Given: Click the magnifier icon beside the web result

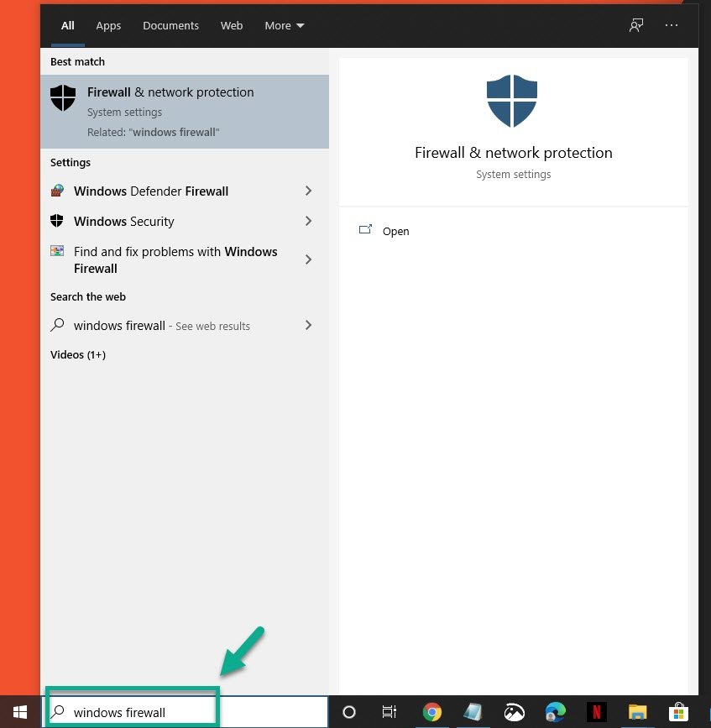Looking at the screenshot, I should click(x=57, y=325).
